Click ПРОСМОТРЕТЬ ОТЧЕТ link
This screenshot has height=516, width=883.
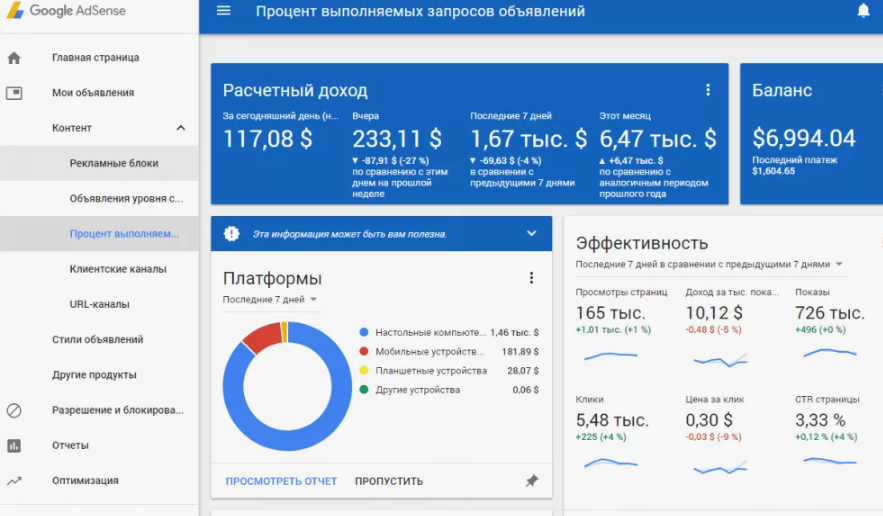click(281, 481)
